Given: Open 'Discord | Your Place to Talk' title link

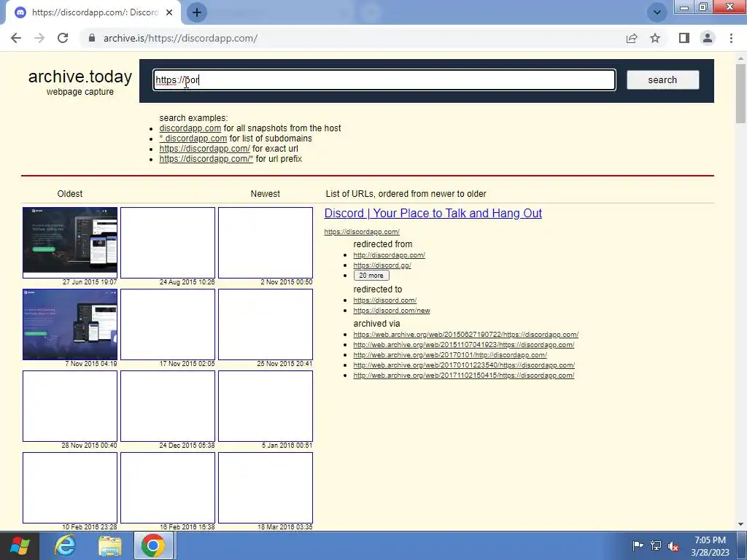Looking at the screenshot, I should pos(433,214).
